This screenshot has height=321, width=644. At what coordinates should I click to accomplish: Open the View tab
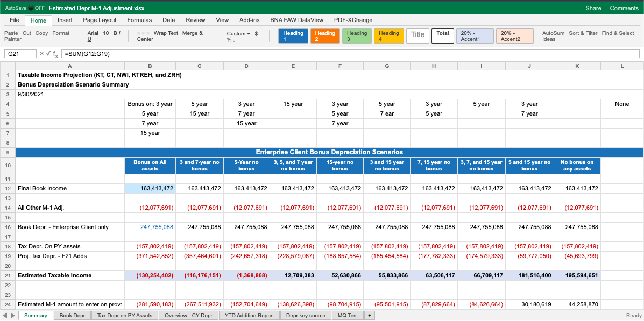click(x=222, y=20)
